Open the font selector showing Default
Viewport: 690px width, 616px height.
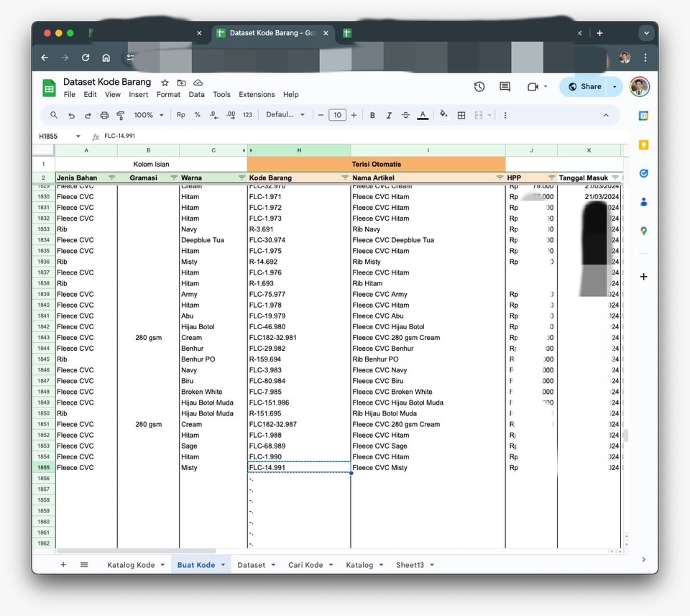(285, 115)
